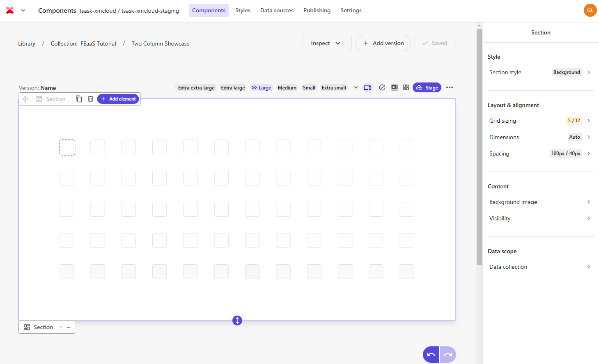Click the undo button
The image size is (599, 364).
[431, 355]
